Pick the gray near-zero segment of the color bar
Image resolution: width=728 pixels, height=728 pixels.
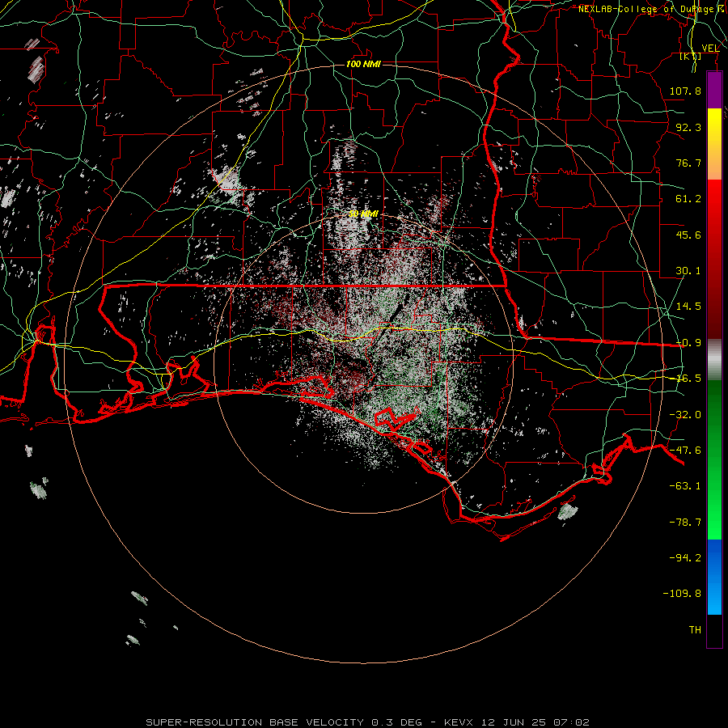(x=714, y=359)
